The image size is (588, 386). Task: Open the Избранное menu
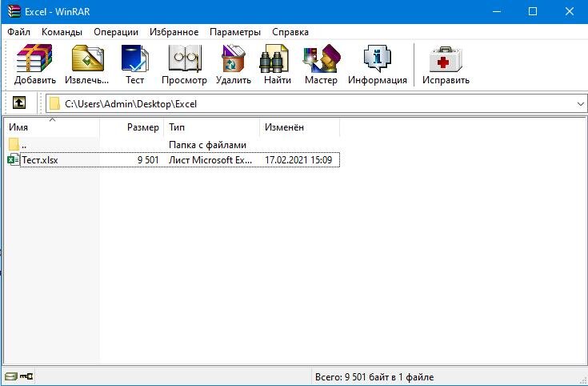pyautogui.click(x=174, y=32)
